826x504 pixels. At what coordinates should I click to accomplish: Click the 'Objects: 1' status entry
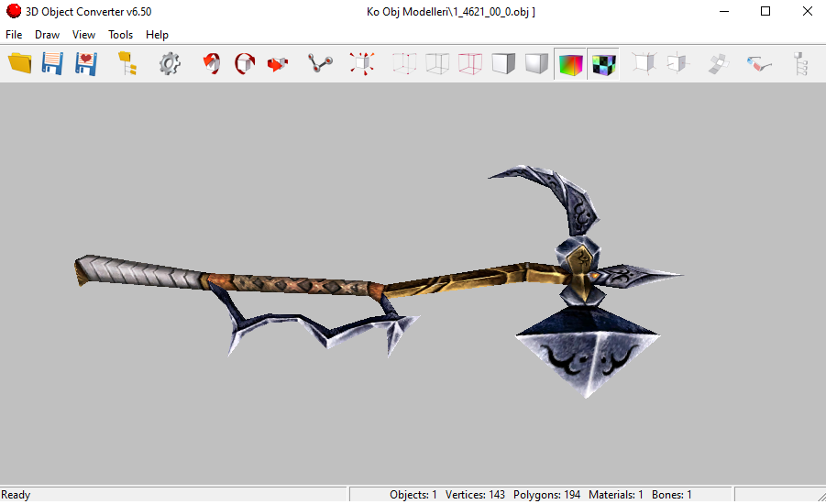[x=413, y=495]
